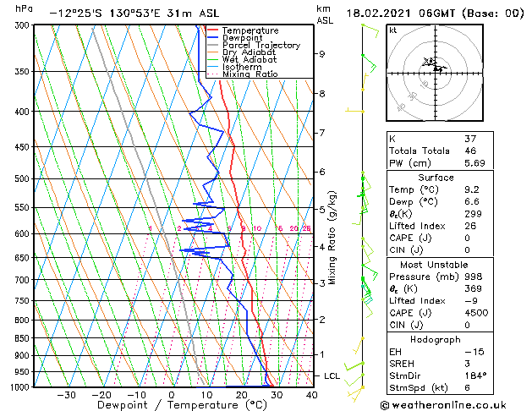Click the 'SREH' value '3'
Screen dimensions: 532x411
click(467, 364)
